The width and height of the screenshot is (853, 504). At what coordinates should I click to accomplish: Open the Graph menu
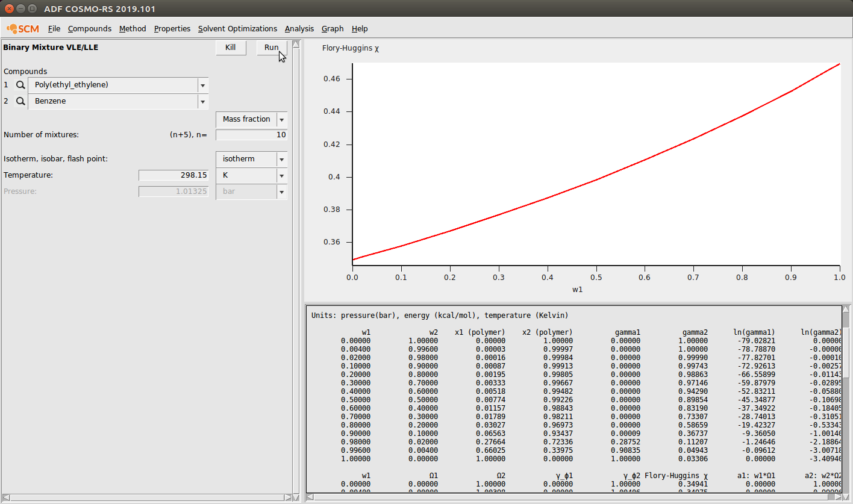click(333, 29)
